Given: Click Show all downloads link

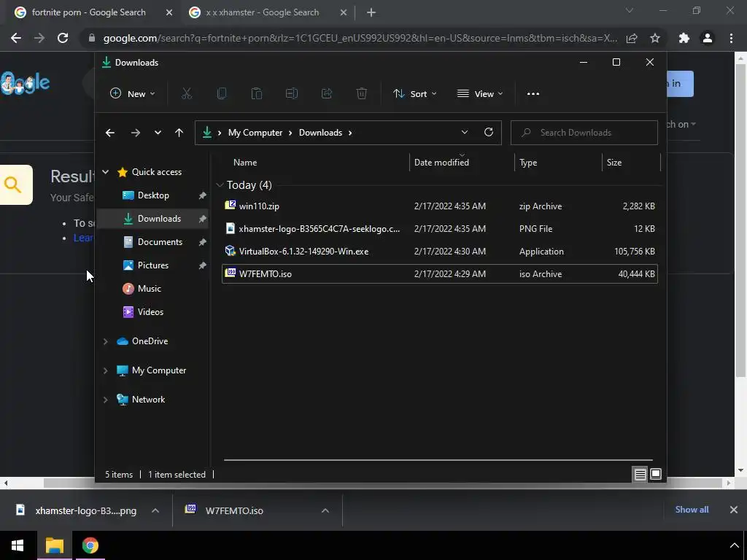Looking at the screenshot, I should click(692, 510).
